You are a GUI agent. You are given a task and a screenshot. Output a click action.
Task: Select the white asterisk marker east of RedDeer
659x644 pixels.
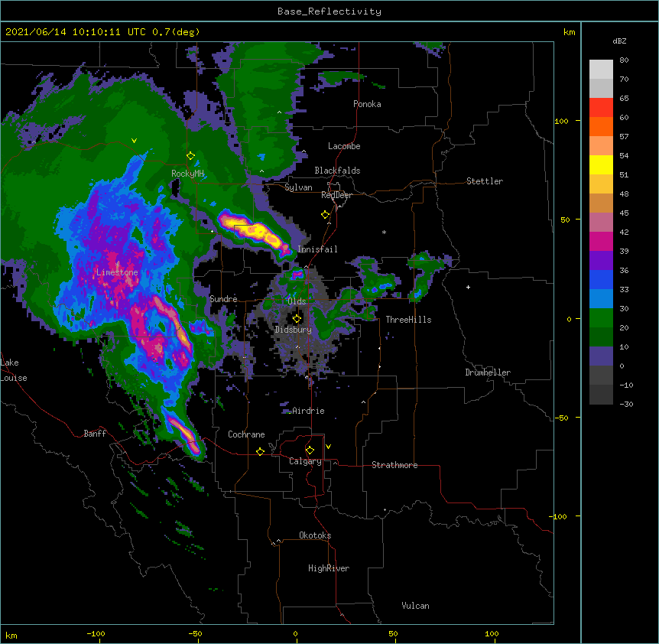pos(384,232)
